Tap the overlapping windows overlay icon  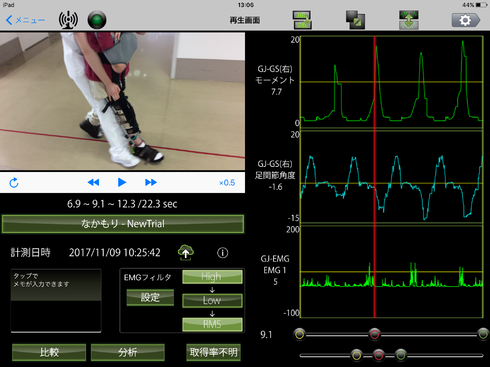tap(355, 20)
